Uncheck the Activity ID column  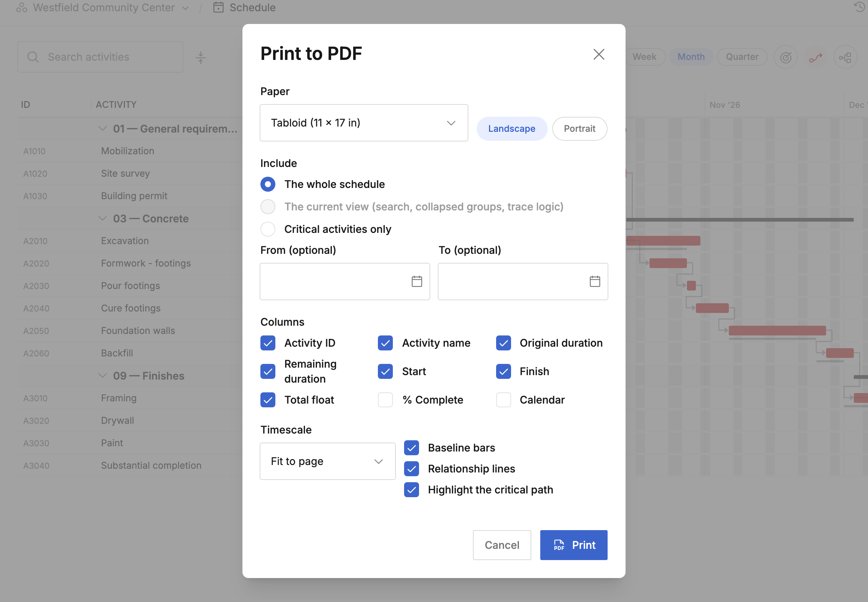268,343
